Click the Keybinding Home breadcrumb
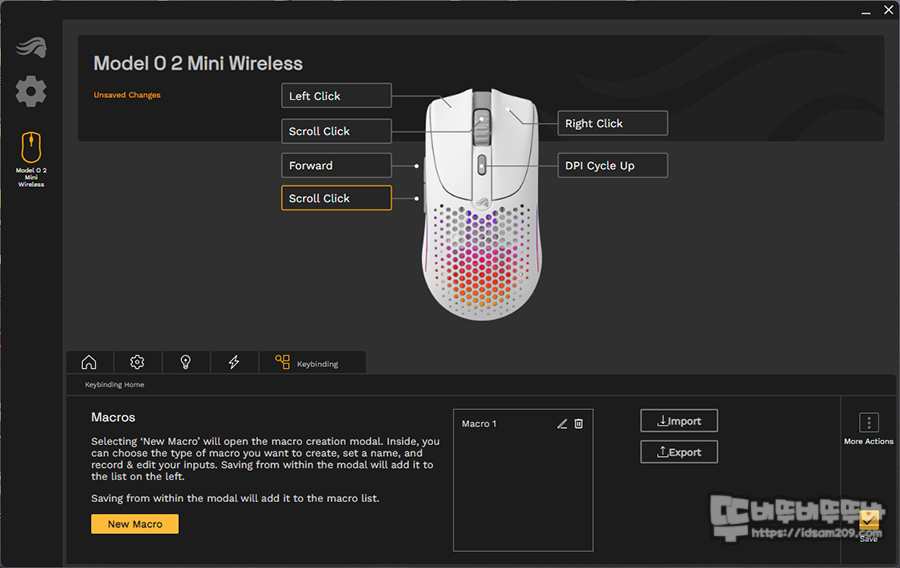The width and height of the screenshot is (900, 568). pyautogui.click(x=115, y=384)
